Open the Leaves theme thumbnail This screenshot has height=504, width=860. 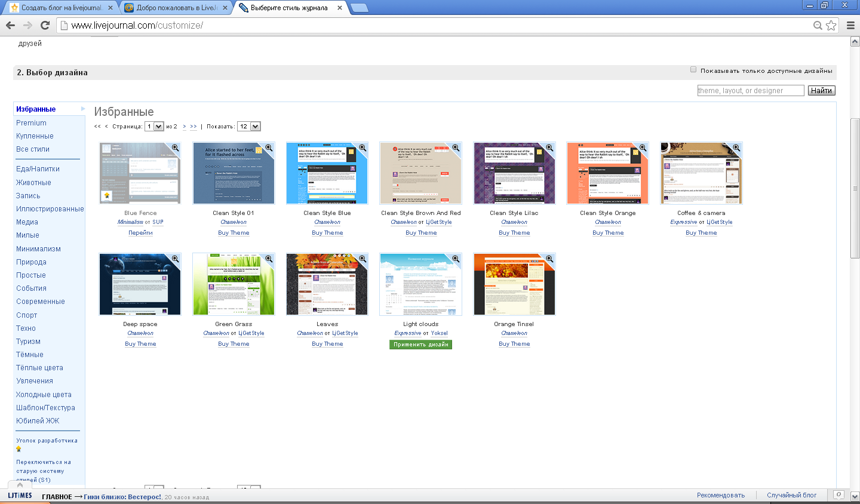point(327,284)
